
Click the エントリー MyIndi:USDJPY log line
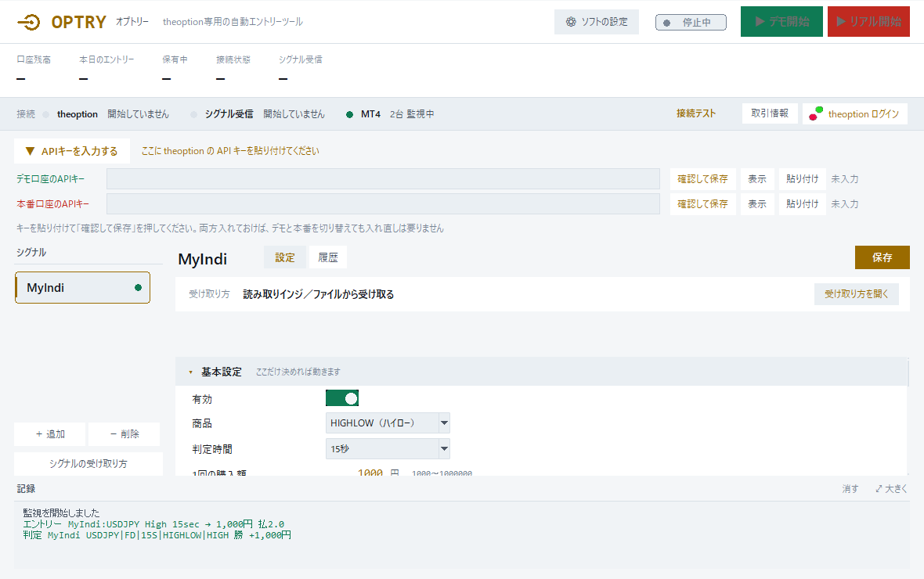tap(153, 524)
